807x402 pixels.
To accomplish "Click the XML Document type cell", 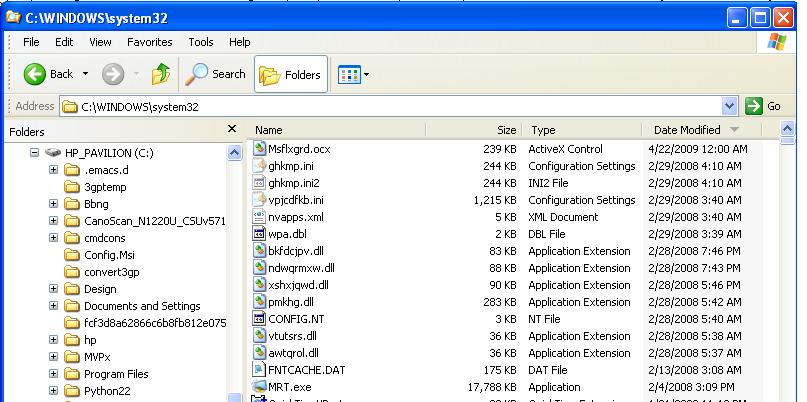I will click(x=563, y=217).
